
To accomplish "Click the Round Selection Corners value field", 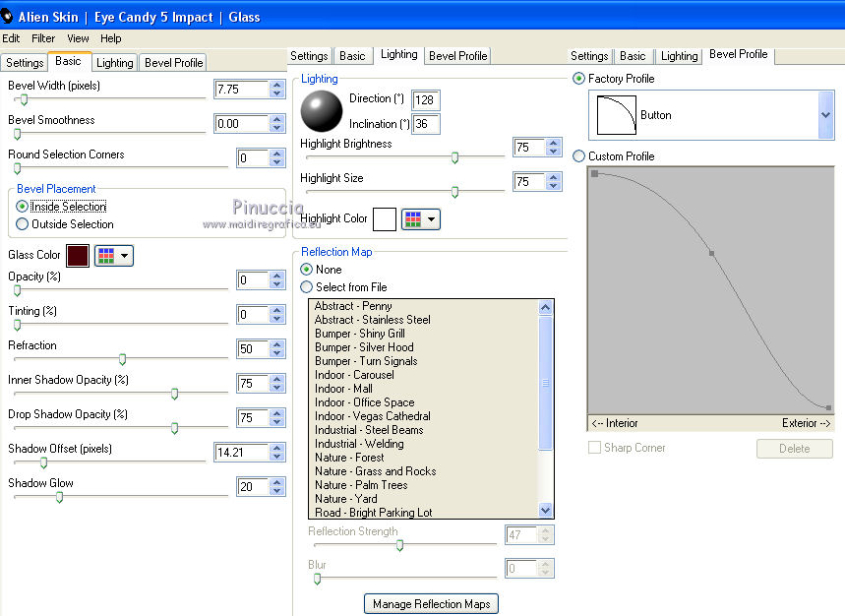I will coord(253,157).
